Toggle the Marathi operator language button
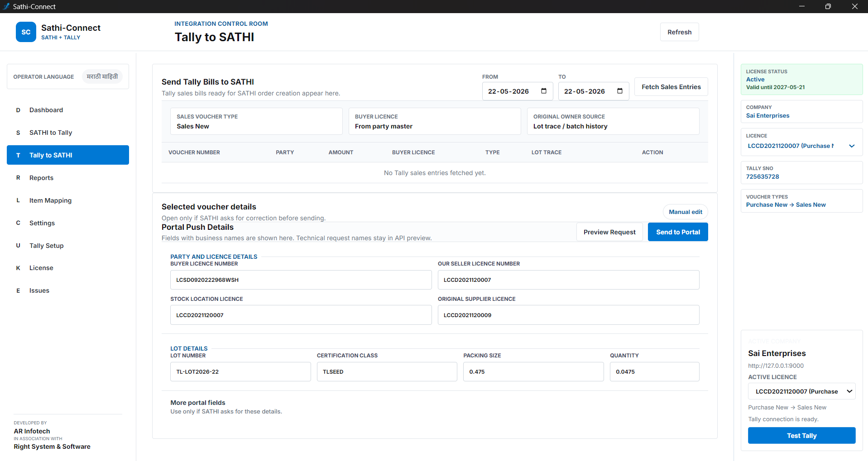868x461 pixels. (102, 76)
